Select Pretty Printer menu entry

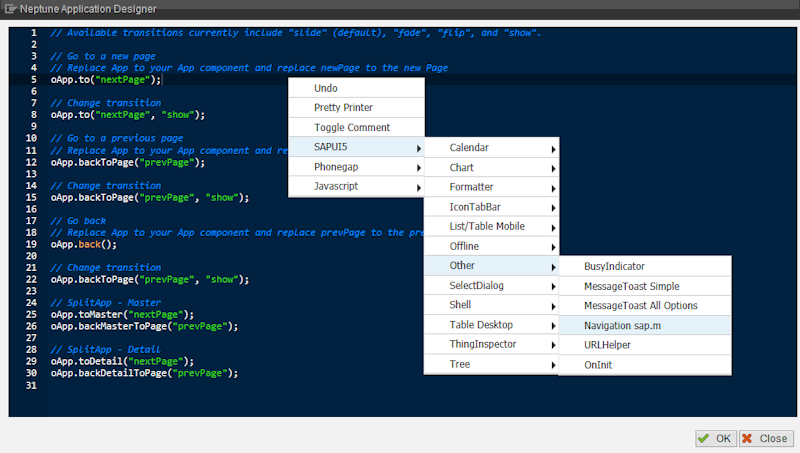tap(356, 108)
